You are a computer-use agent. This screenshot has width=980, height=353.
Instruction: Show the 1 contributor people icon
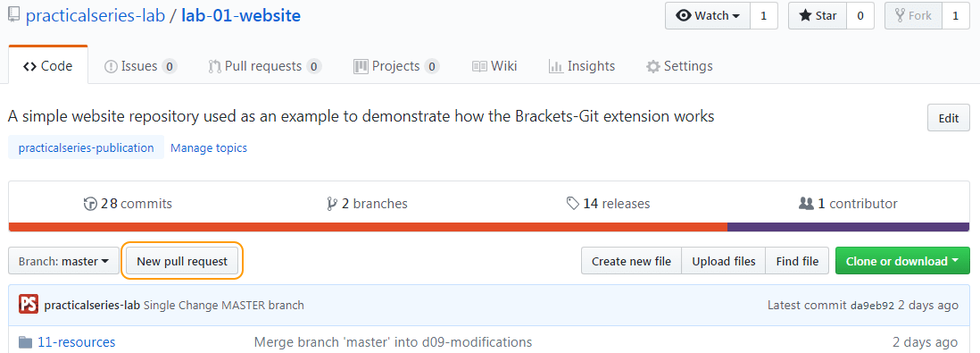(806, 204)
